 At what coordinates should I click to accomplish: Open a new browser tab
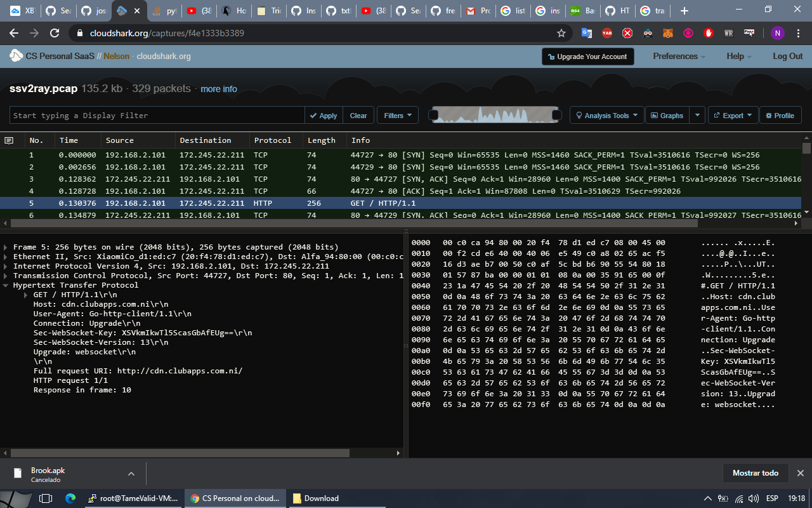(x=684, y=11)
